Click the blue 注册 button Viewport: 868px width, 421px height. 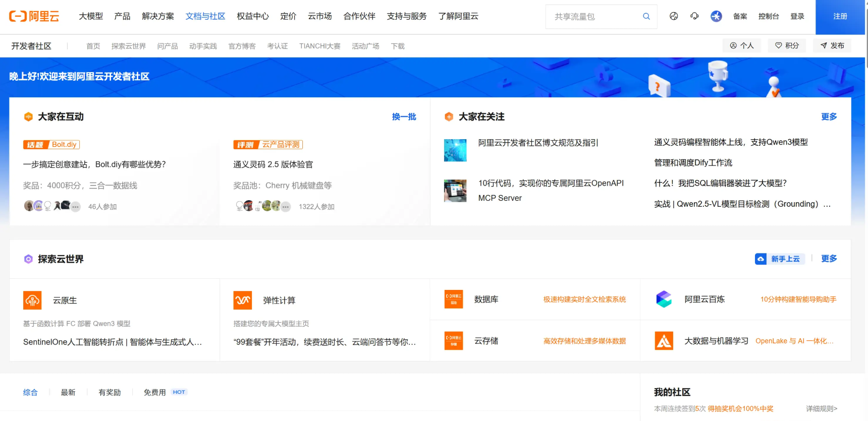tap(840, 17)
